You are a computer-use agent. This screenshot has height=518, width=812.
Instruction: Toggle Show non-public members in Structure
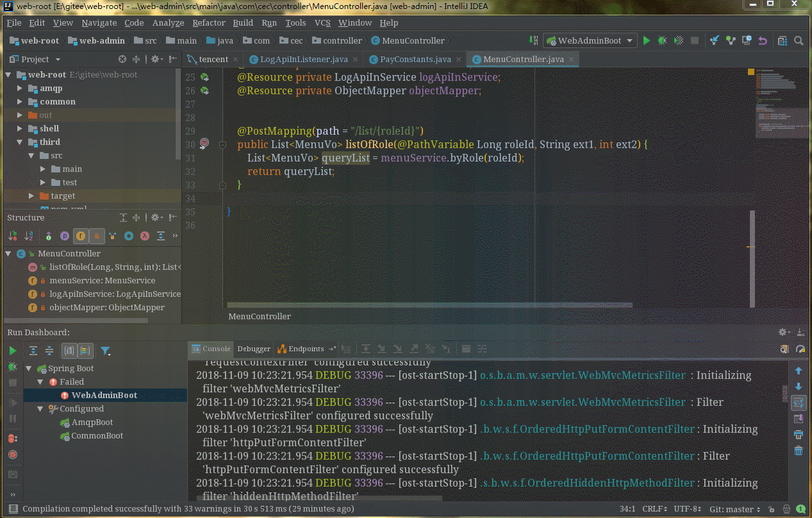tap(97, 236)
